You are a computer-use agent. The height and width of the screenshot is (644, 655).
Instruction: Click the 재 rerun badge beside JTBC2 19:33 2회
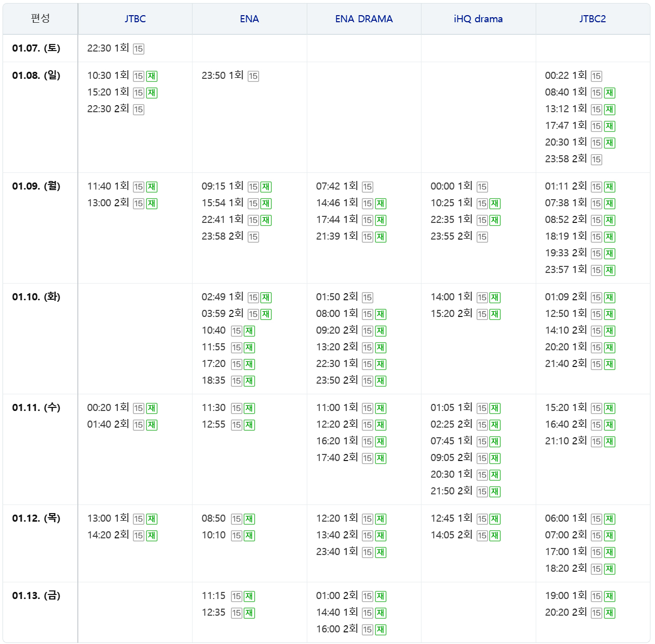[x=610, y=253]
